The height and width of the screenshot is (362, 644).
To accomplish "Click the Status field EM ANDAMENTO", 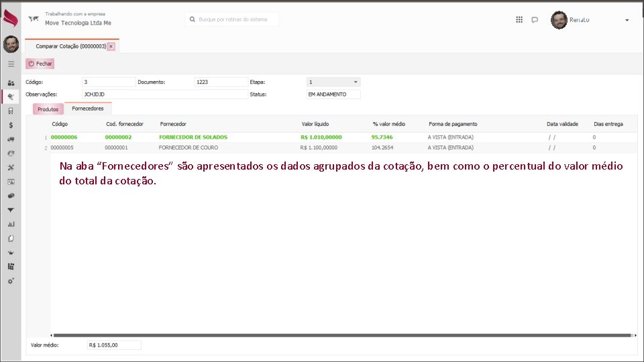I will click(x=333, y=95).
